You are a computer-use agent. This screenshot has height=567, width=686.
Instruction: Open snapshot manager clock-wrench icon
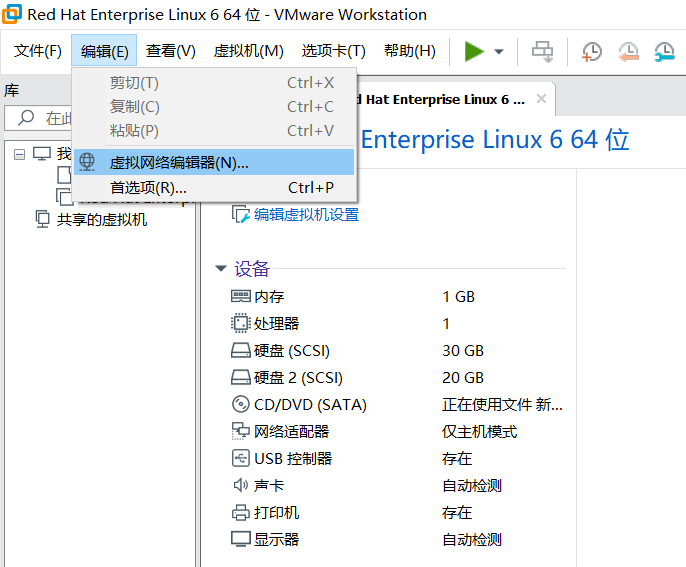tap(664, 52)
